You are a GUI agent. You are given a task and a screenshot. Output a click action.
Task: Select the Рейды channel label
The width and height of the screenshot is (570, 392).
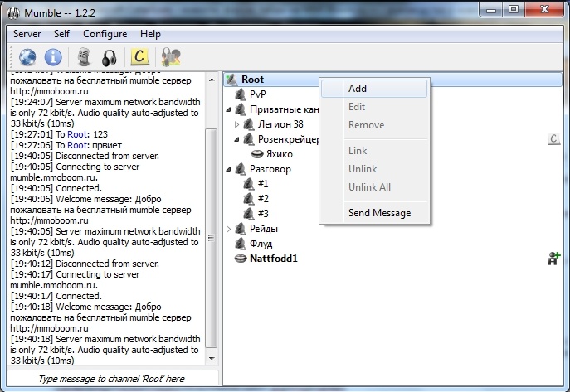click(x=264, y=229)
